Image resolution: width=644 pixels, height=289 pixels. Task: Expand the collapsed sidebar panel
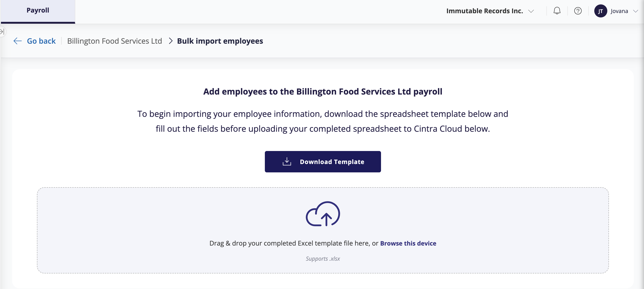[2, 32]
